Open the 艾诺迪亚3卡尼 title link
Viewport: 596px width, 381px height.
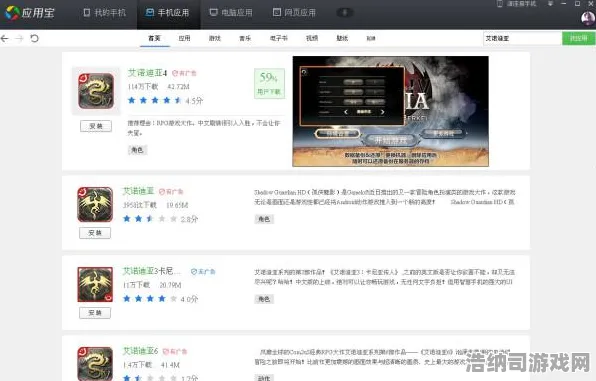coord(151,271)
